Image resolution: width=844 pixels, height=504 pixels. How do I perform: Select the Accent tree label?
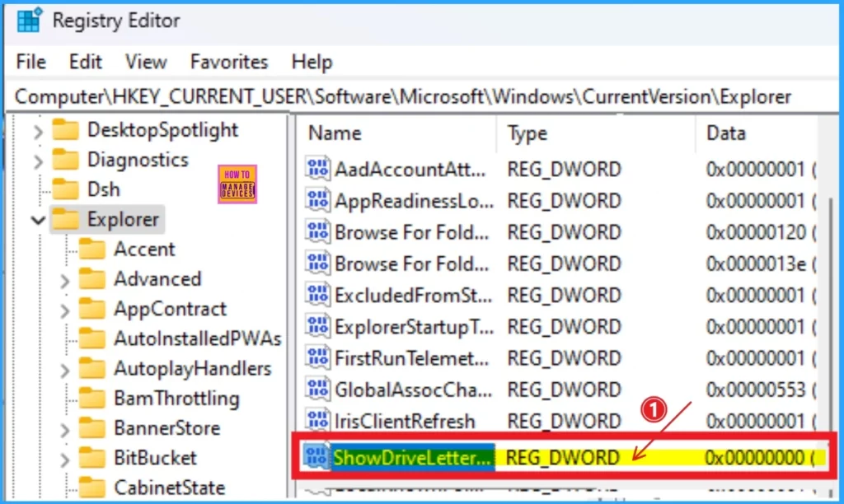pyautogui.click(x=144, y=249)
